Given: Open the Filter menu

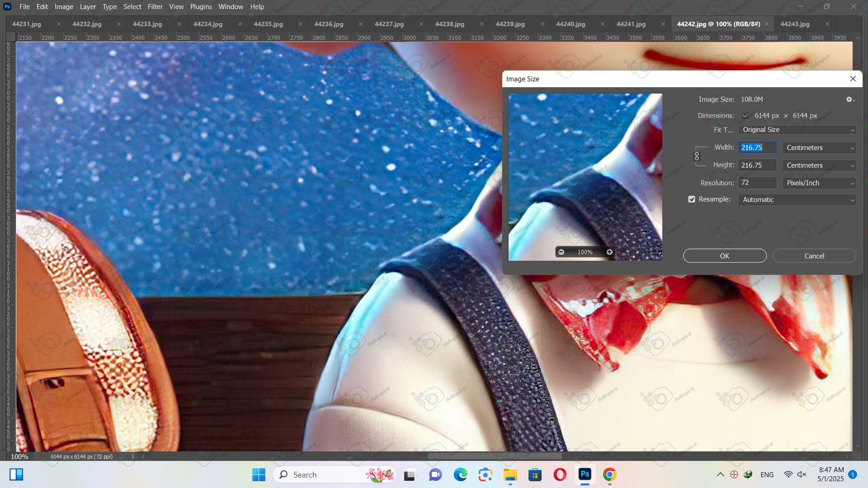Looking at the screenshot, I should pos(155,7).
